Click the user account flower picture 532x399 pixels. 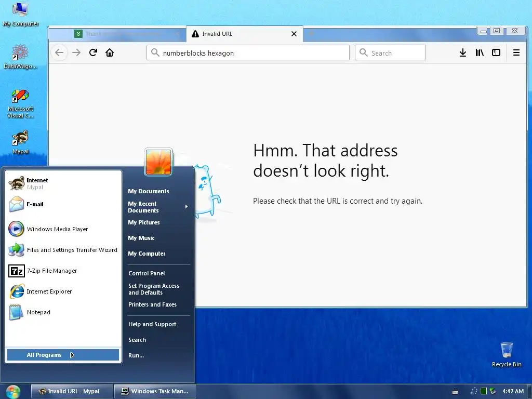click(158, 162)
